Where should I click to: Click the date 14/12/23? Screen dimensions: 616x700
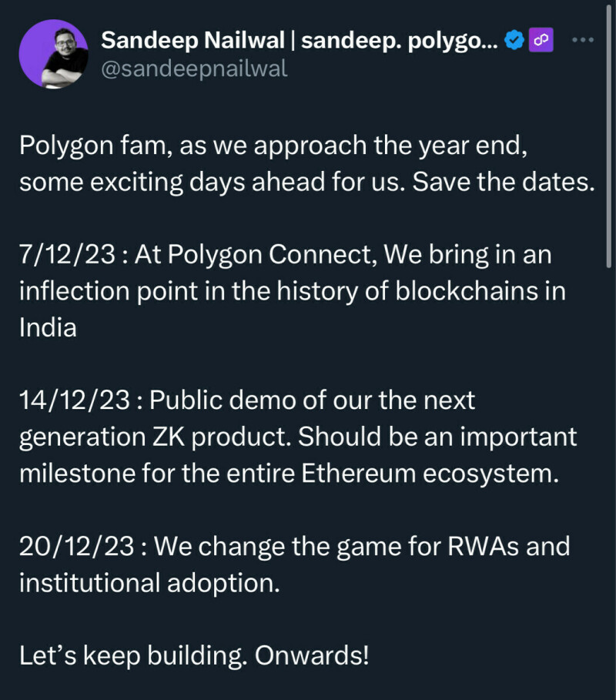click(74, 400)
